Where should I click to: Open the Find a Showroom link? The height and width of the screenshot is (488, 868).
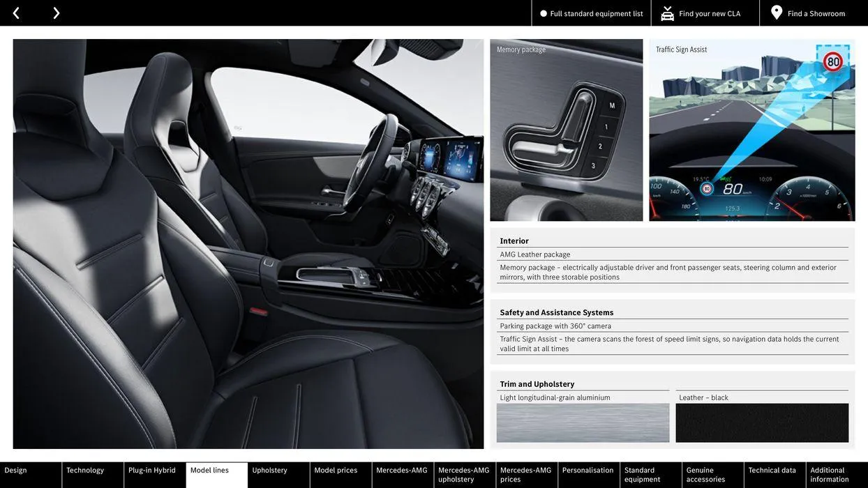(x=816, y=14)
